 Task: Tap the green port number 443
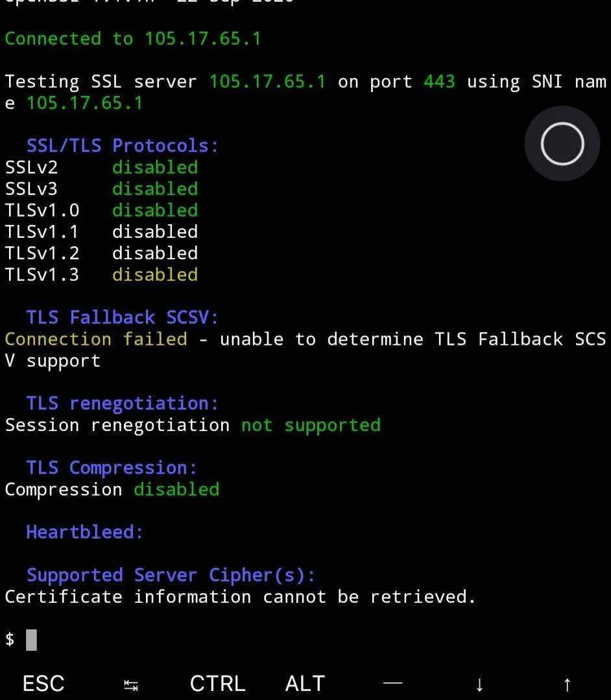click(439, 81)
